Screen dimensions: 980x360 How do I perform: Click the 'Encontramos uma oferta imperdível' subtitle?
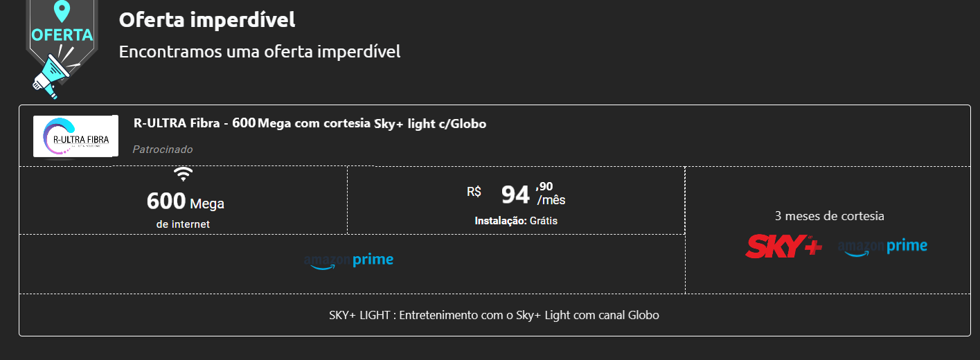(x=260, y=52)
